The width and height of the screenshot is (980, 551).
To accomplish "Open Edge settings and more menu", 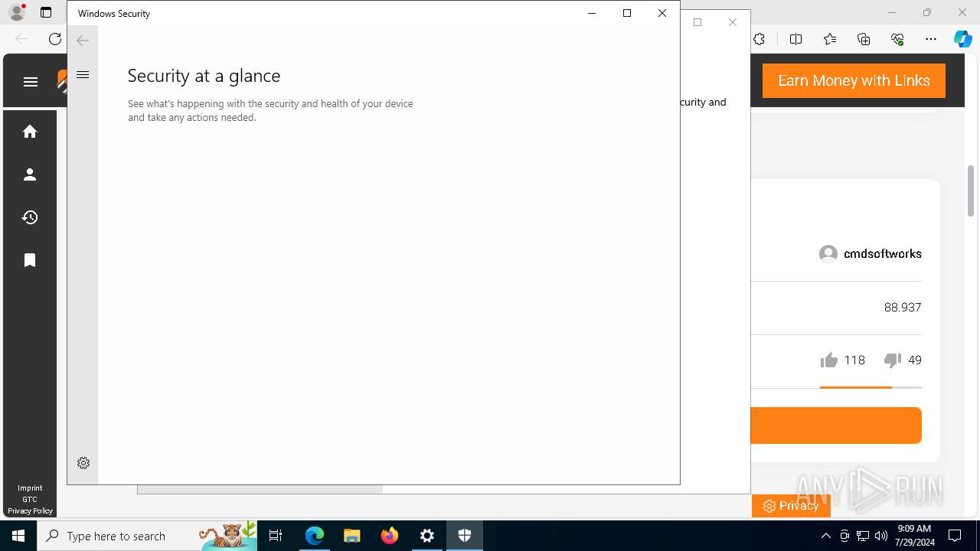I will click(x=931, y=39).
